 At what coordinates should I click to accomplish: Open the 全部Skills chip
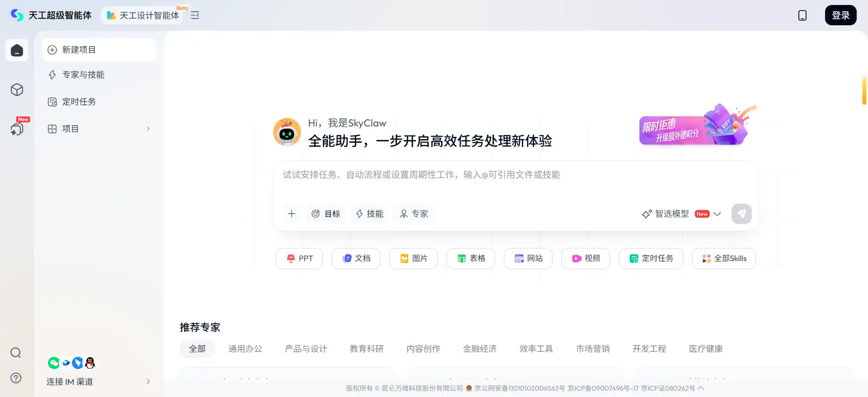point(724,258)
